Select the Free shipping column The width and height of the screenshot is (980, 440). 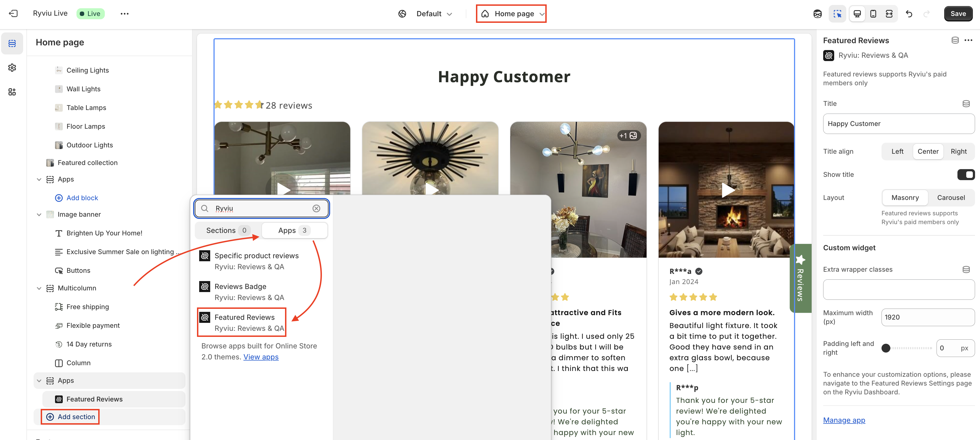[x=87, y=307]
